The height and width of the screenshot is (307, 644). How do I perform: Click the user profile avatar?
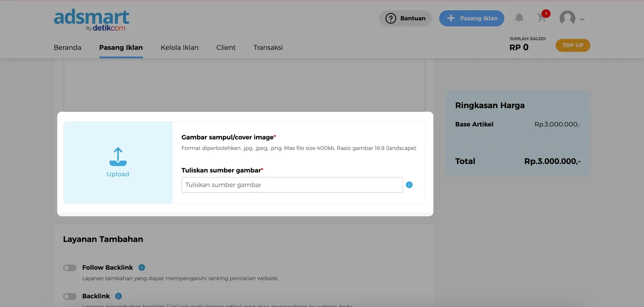(568, 18)
